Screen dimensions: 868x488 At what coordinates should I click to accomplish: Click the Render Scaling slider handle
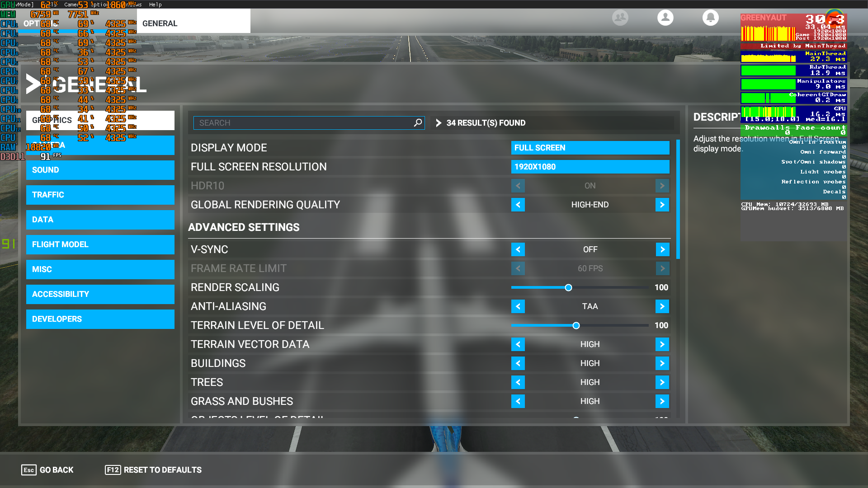coord(568,287)
